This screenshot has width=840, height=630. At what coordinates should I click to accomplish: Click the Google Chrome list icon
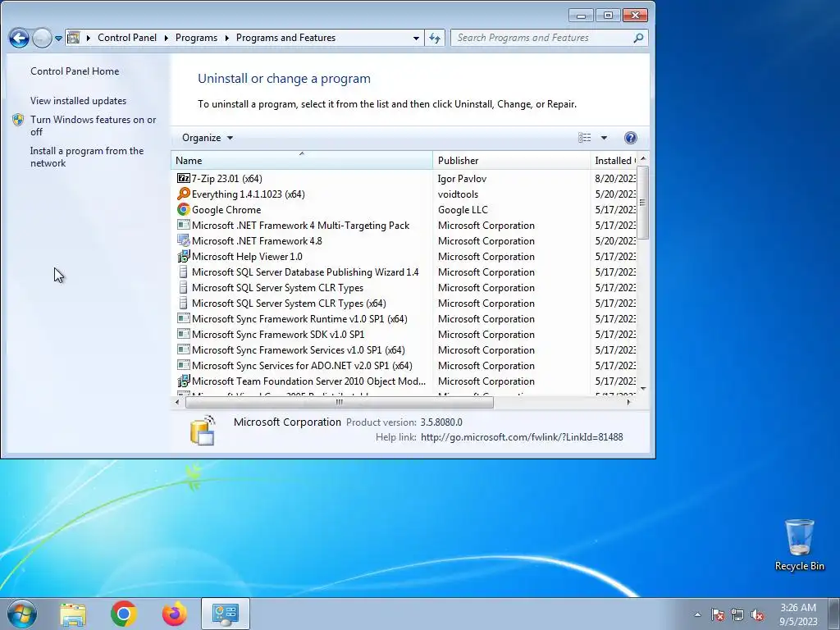(183, 209)
